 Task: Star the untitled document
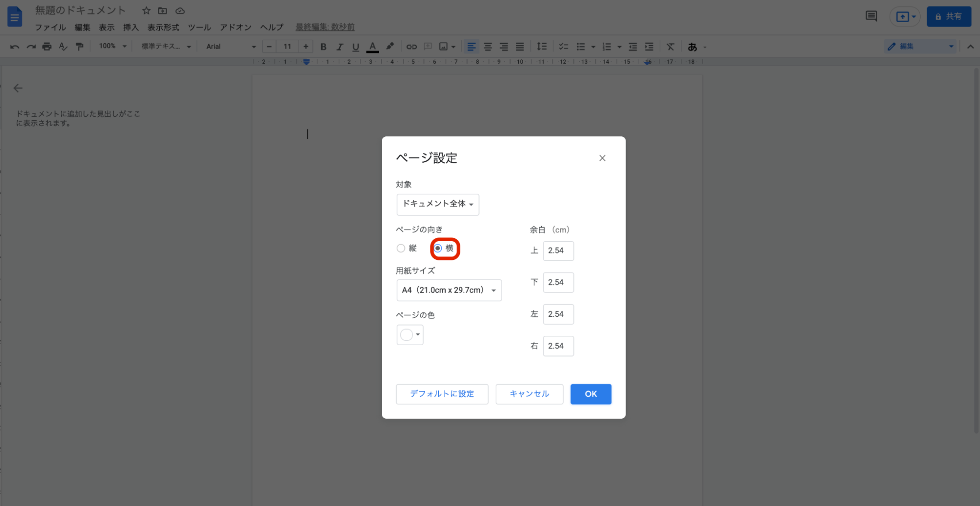tap(146, 10)
